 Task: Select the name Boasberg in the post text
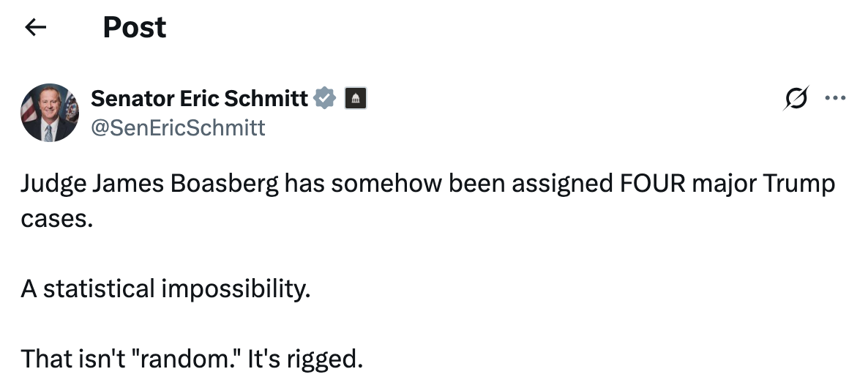click(x=224, y=184)
